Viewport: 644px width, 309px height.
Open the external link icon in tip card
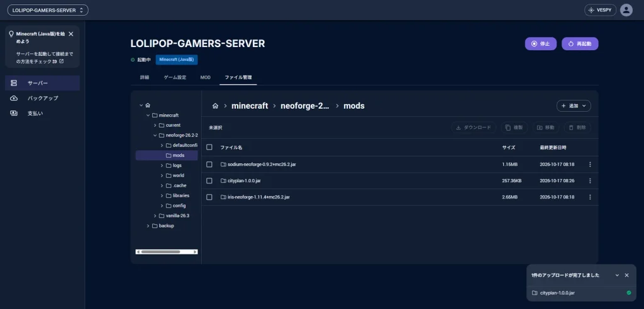[x=62, y=61]
